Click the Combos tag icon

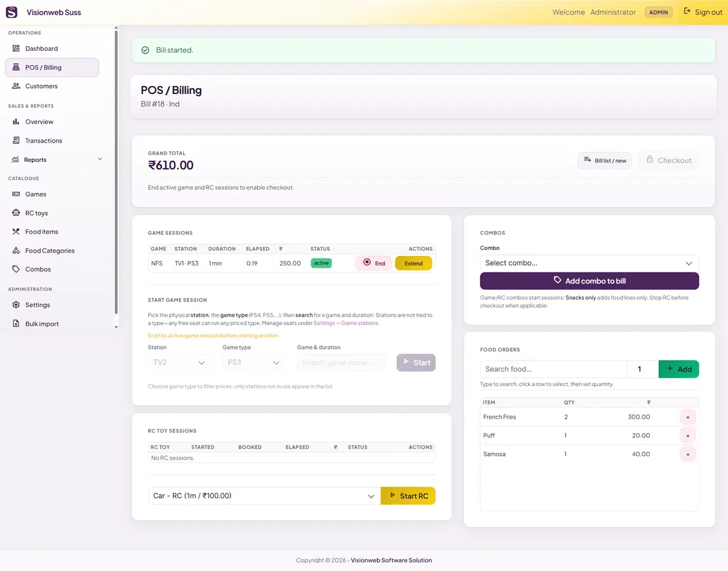click(x=16, y=269)
